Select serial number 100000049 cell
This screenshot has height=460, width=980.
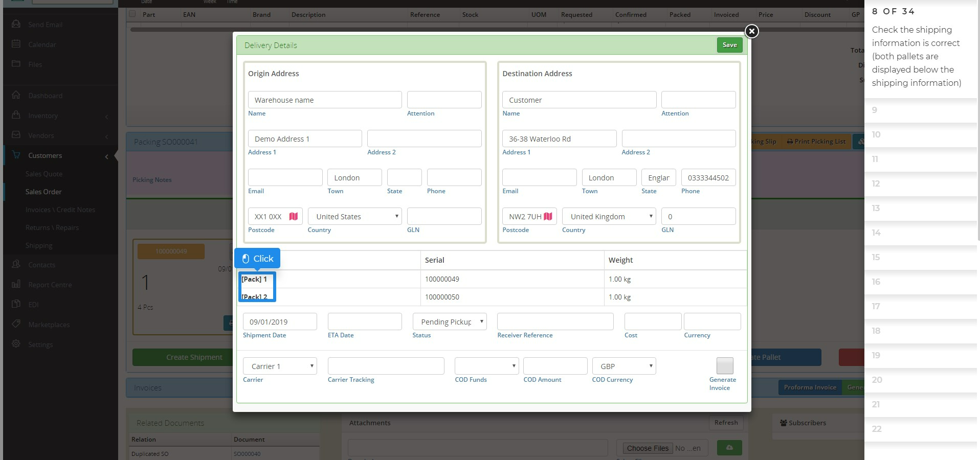coord(512,279)
